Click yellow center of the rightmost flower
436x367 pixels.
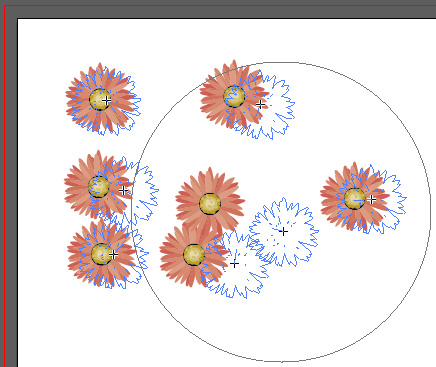tap(354, 199)
